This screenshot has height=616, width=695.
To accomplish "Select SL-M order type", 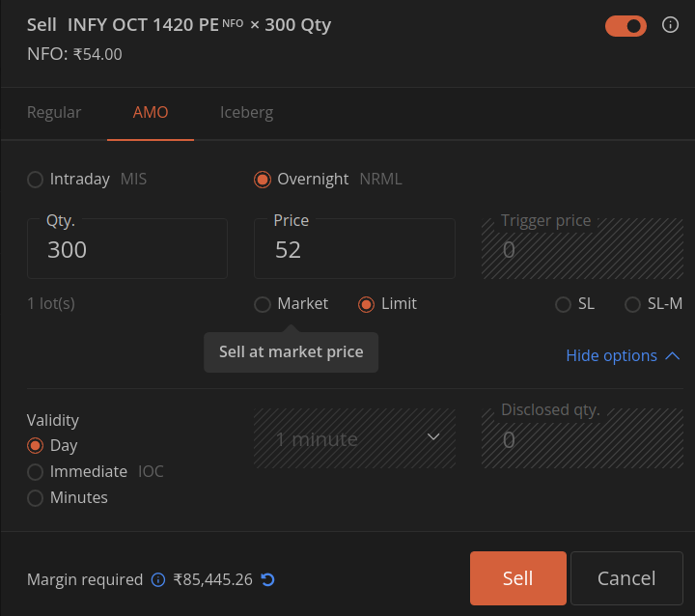I will click(633, 304).
